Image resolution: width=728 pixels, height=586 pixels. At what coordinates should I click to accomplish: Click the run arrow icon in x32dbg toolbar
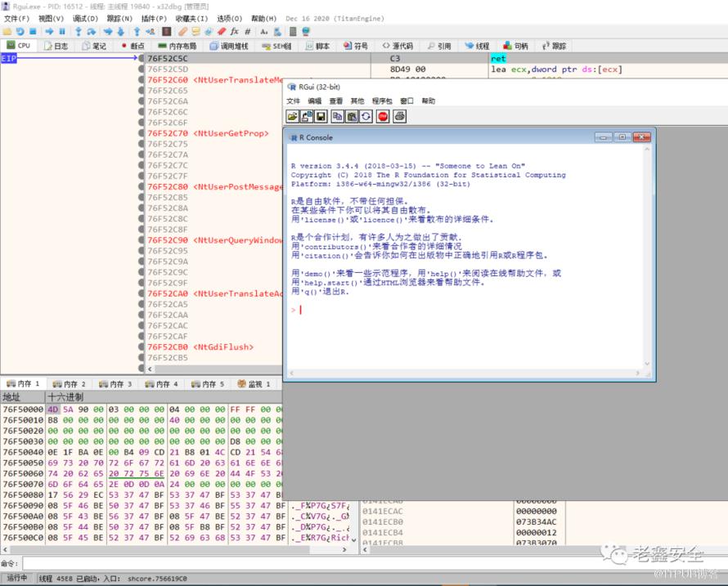pos(49,32)
